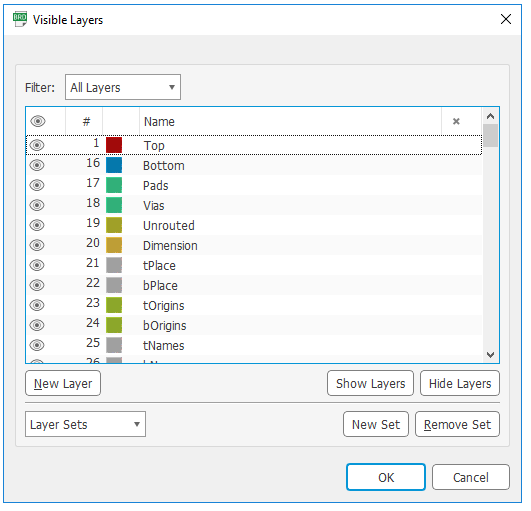531x511 pixels.
Task: Click the red color swatch for the Top layer
Action: (x=115, y=146)
